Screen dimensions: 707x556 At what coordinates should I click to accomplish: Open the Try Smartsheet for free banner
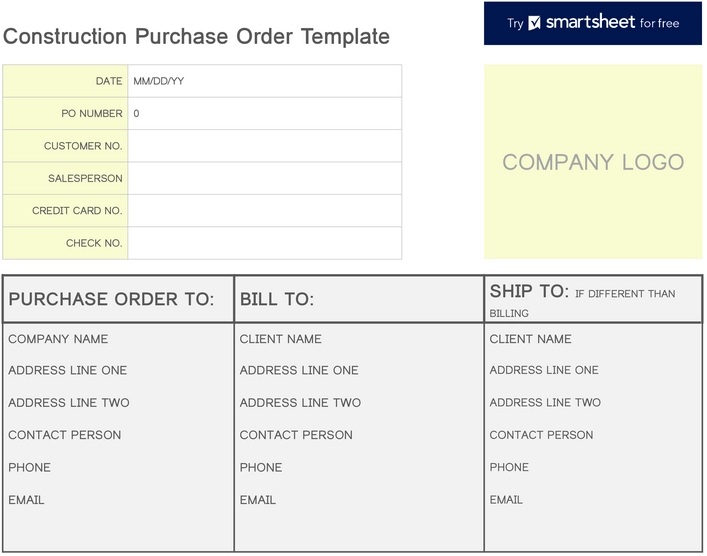pos(593,23)
